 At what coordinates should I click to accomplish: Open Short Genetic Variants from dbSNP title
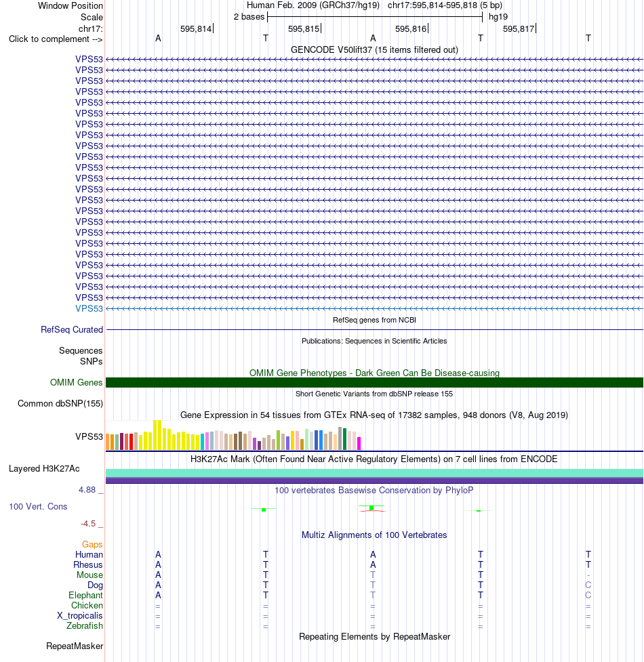coord(374,394)
